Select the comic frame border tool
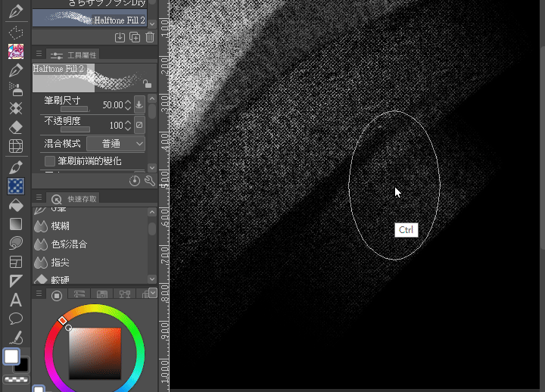The width and height of the screenshot is (545, 392). tap(16, 262)
